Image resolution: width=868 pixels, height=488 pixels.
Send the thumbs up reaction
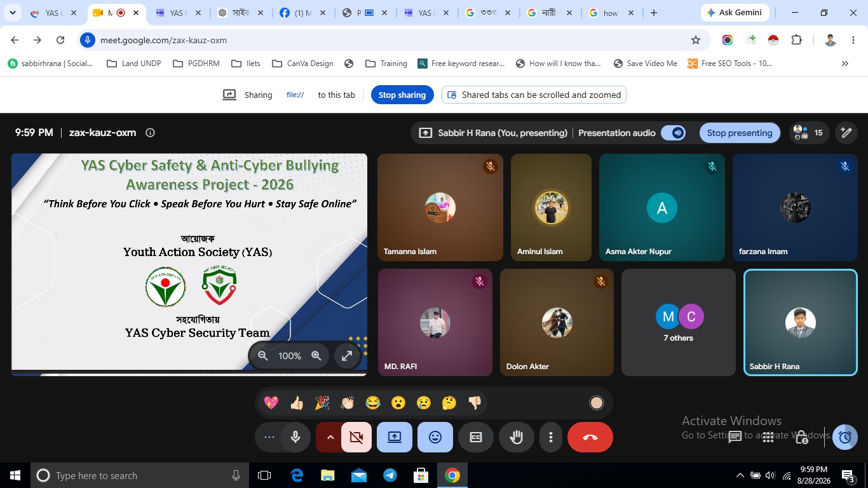click(x=297, y=403)
